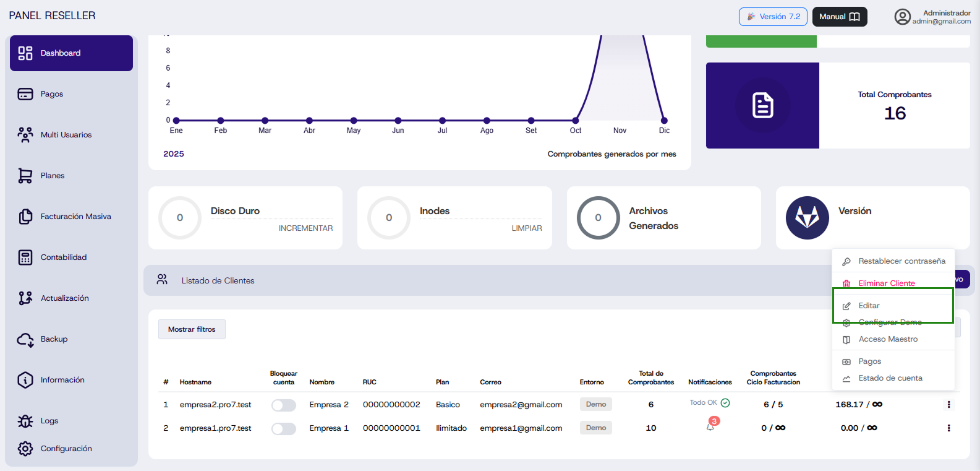980x471 pixels.
Task: Open three-dot menu for empresa1.pro7.test row
Action: point(948,428)
